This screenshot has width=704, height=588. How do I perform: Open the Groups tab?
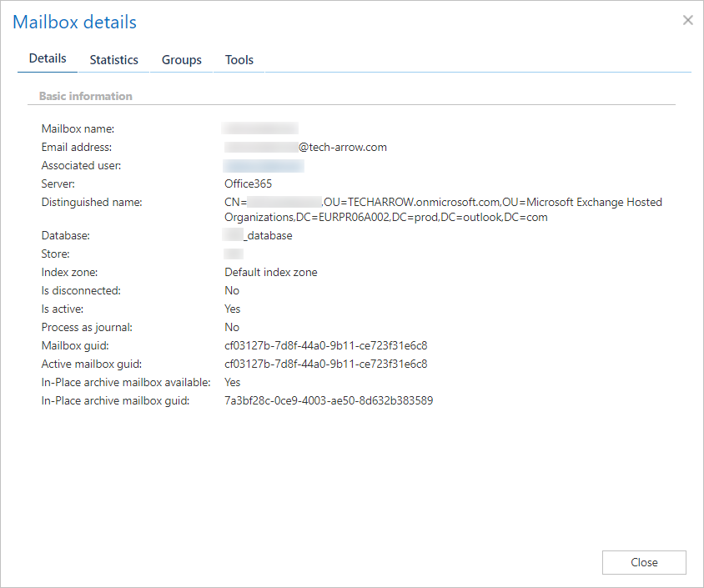click(x=182, y=60)
